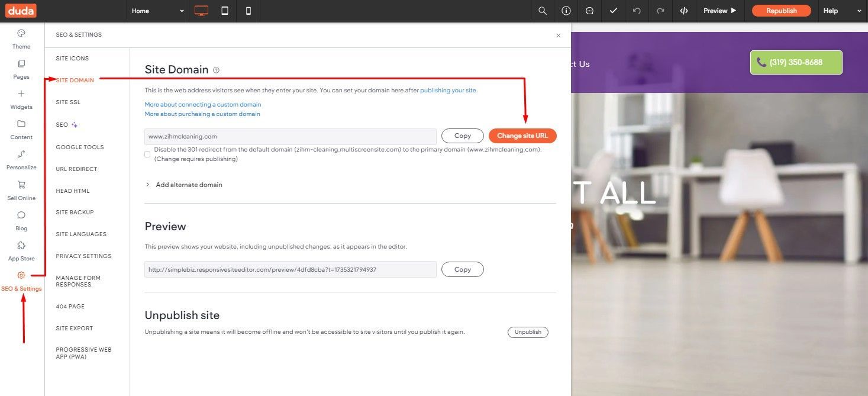Open the Home page dropdown
The height and width of the screenshot is (396, 868).
tap(158, 11)
